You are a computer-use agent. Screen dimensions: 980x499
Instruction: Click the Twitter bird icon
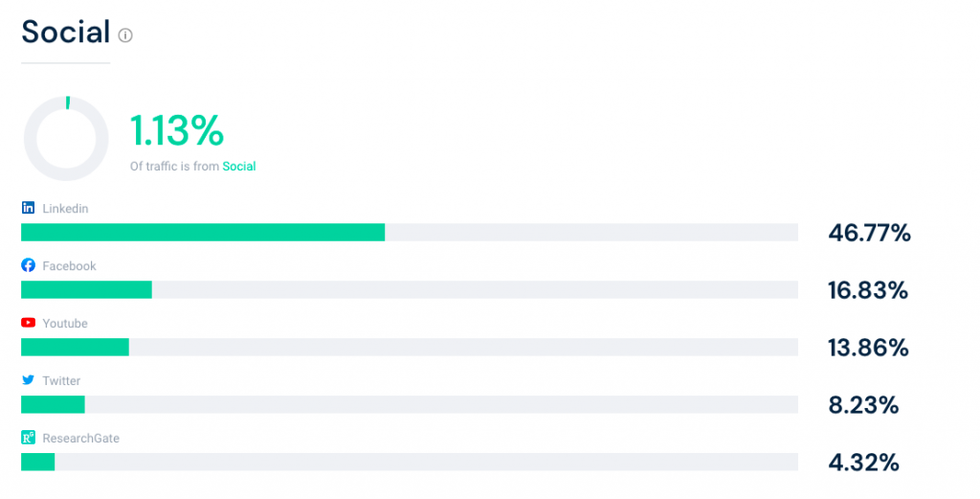[x=28, y=380]
